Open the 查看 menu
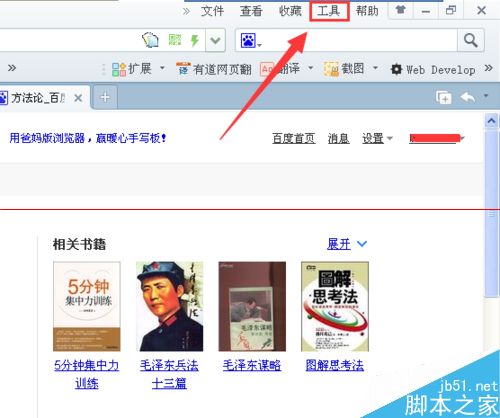 (251, 11)
